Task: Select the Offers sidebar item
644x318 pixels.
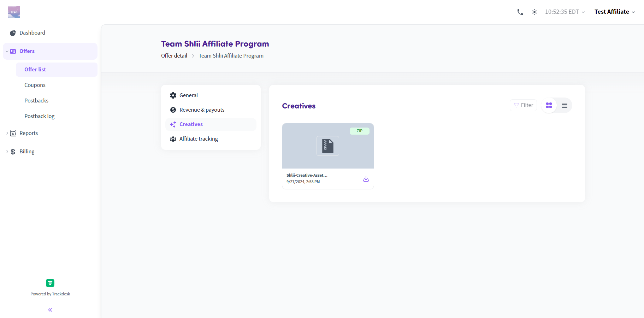Action: point(50,51)
